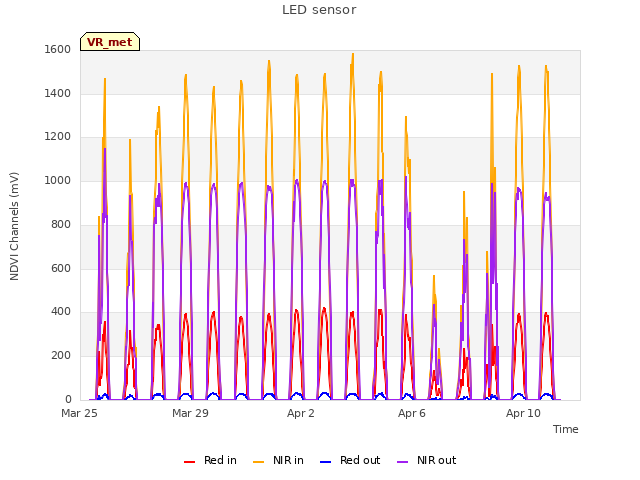Click the 200 y-axis tick label
This screenshot has width=640, height=480.
[61, 356]
